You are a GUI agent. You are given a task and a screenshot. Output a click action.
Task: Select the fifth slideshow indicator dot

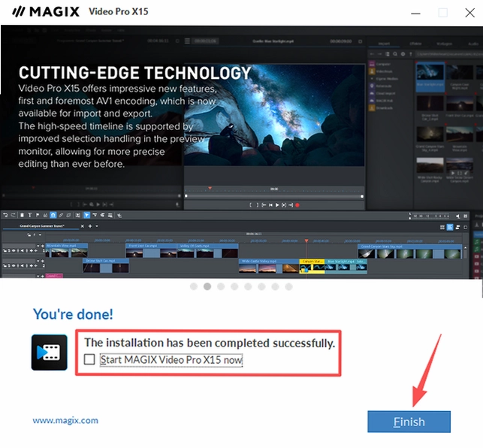click(x=248, y=286)
